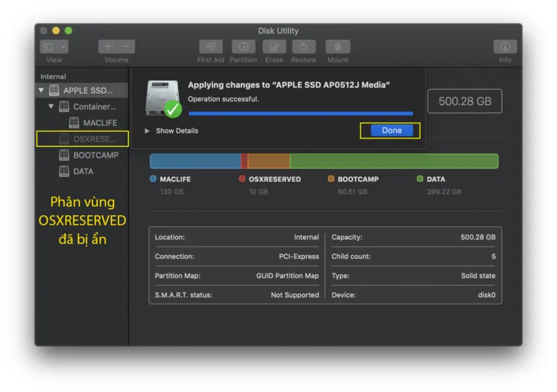557x392 pixels.
Task: Click the Child count value 5
Action: 494,257
